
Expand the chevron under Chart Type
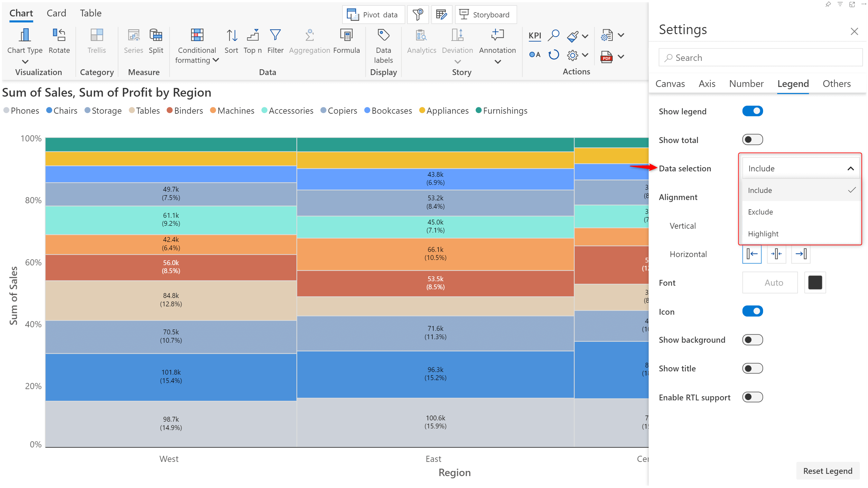click(x=25, y=62)
